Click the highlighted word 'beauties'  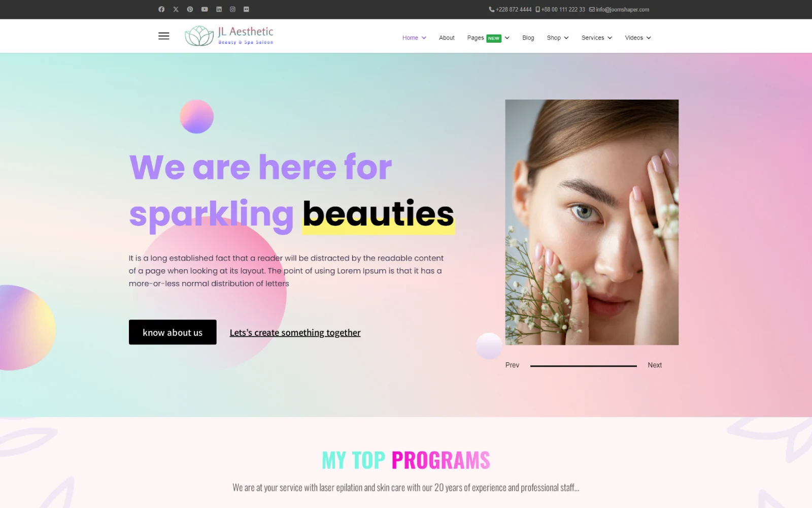pyautogui.click(x=379, y=214)
